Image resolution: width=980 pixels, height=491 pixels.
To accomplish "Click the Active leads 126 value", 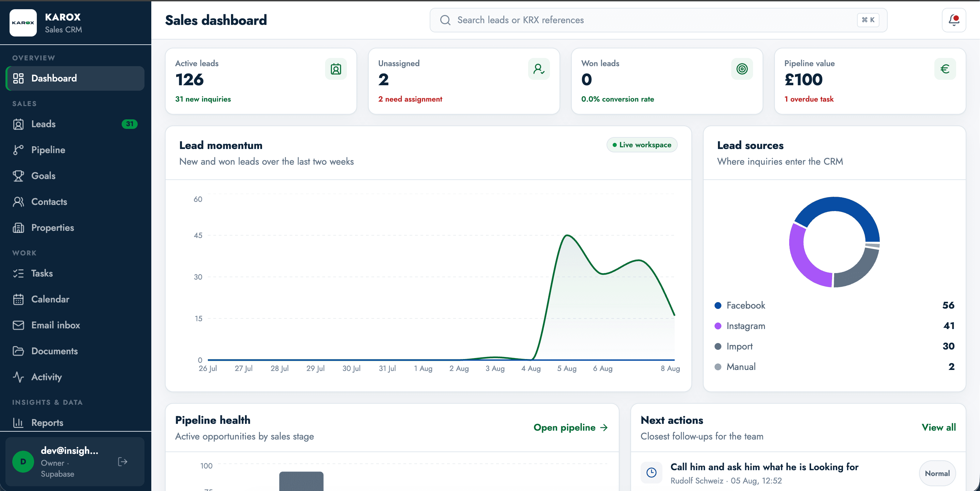I will coord(189,79).
